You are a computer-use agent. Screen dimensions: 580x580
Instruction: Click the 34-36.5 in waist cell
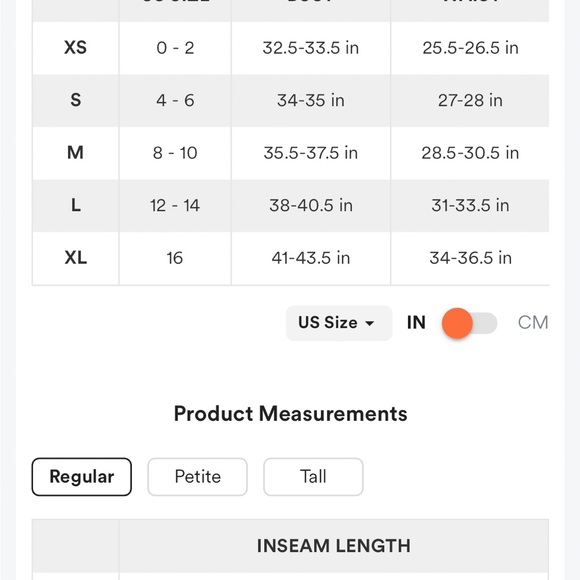pyautogui.click(x=471, y=258)
